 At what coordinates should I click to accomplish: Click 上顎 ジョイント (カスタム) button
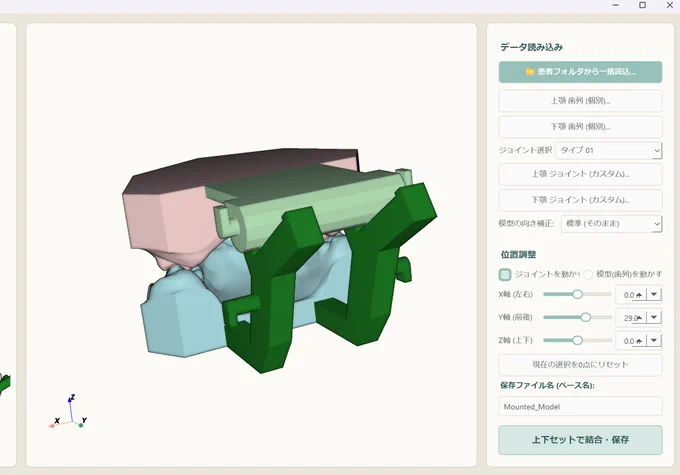(580, 174)
